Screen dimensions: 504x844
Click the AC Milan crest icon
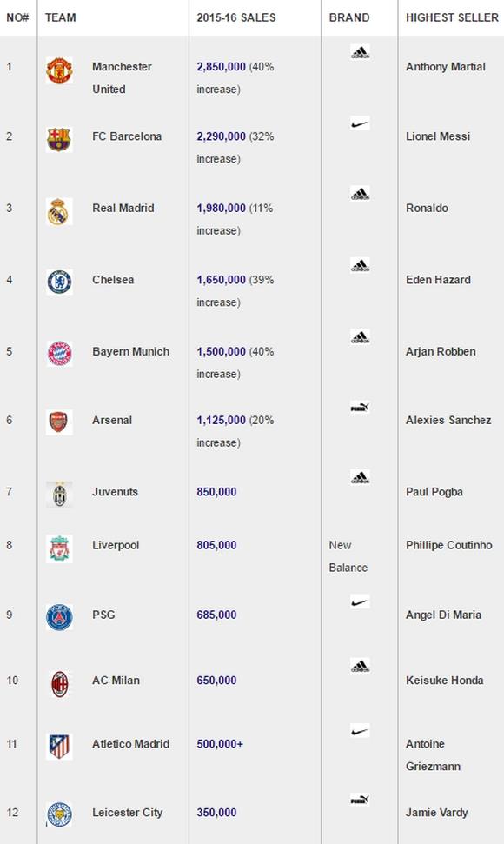pos(59,683)
